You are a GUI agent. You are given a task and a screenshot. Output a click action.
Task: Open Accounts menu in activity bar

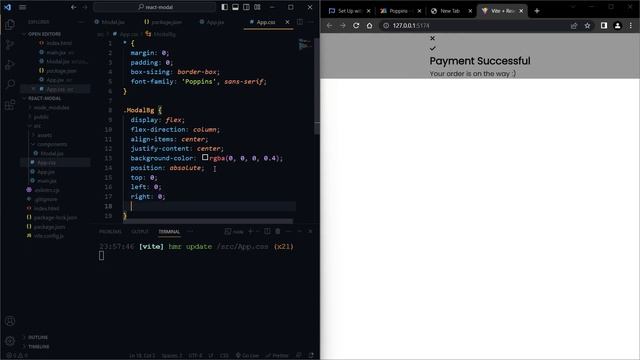coord(10,321)
